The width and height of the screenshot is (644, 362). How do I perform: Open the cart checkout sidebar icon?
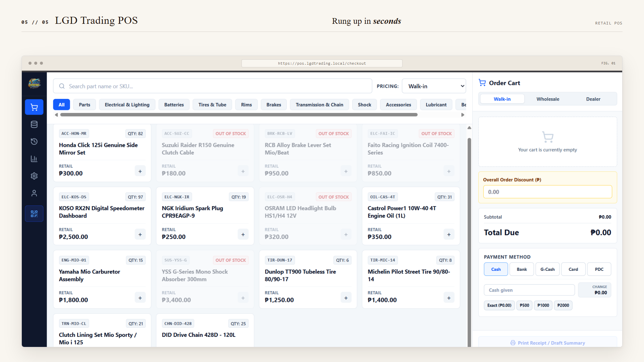pos(34,107)
